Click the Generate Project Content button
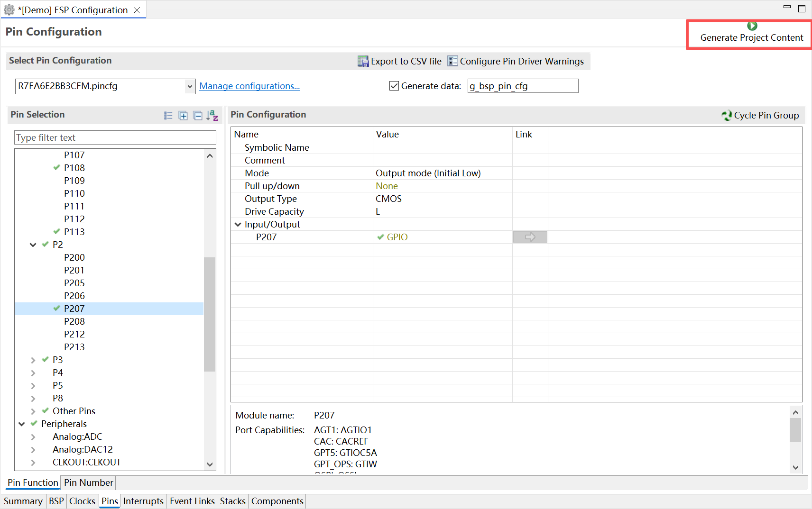The width and height of the screenshot is (812, 509). point(751,32)
